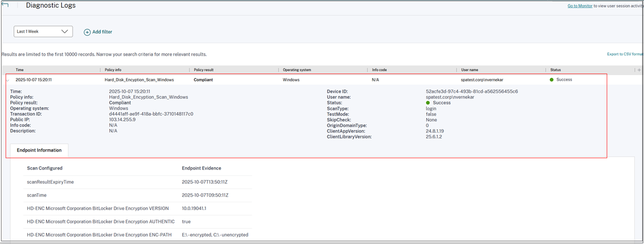This screenshot has width=644, height=244.
Task: Click the plus icon to add table column
Action: point(638,70)
